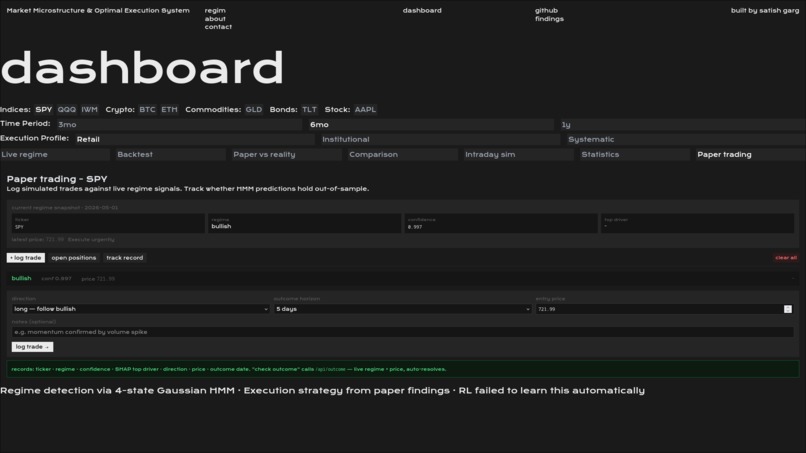The width and height of the screenshot is (806, 453).
Task: Click the + log trade sub-tab
Action: 26,258
